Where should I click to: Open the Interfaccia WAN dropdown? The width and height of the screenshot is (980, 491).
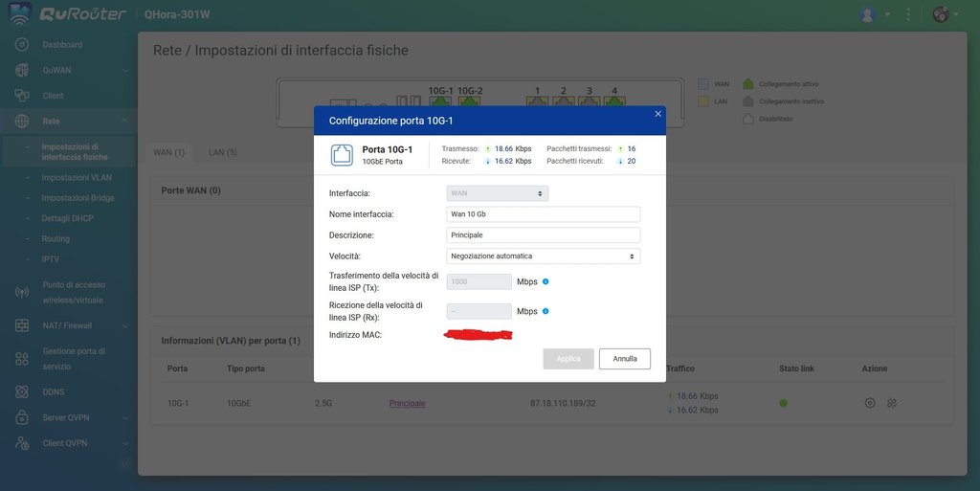coord(497,193)
